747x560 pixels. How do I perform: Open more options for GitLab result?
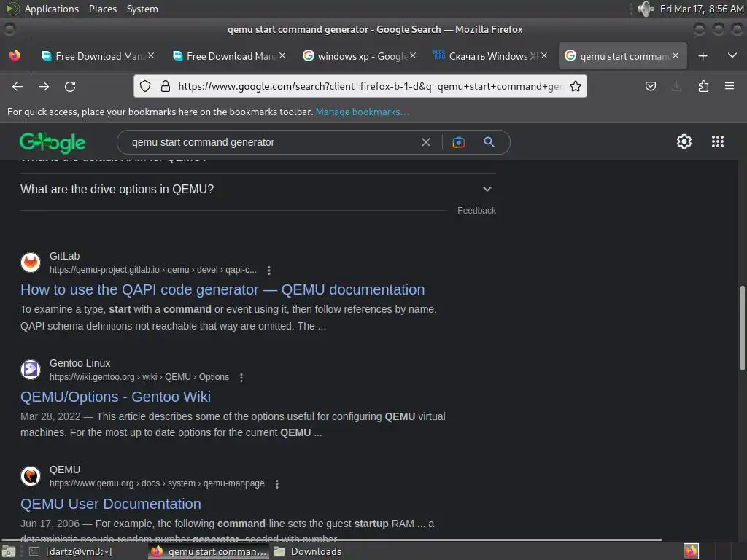coord(269,270)
